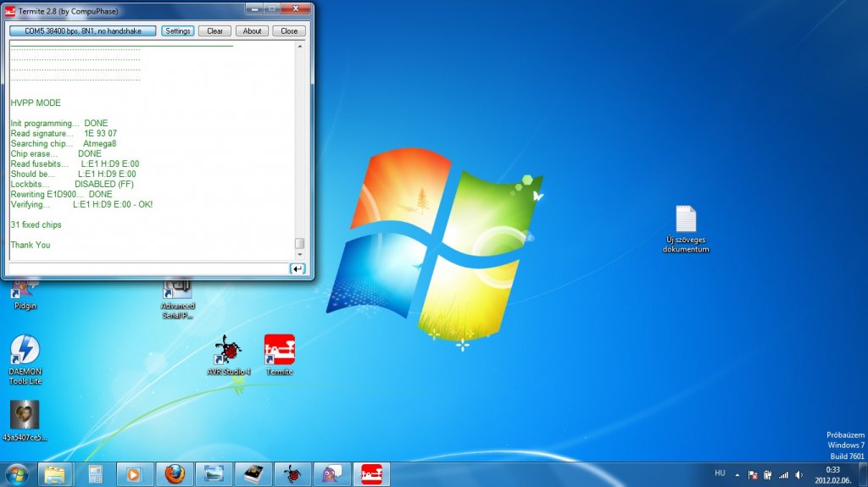Click the 'Should be...' fusebits line
The image size is (868, 487).
click(x=73, y=174)
